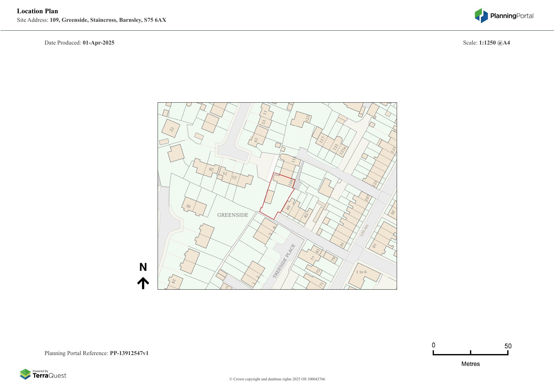Click the TREESIDE PLACE road label
This screenshot has width=554, height=392.
tap(284, 261)
